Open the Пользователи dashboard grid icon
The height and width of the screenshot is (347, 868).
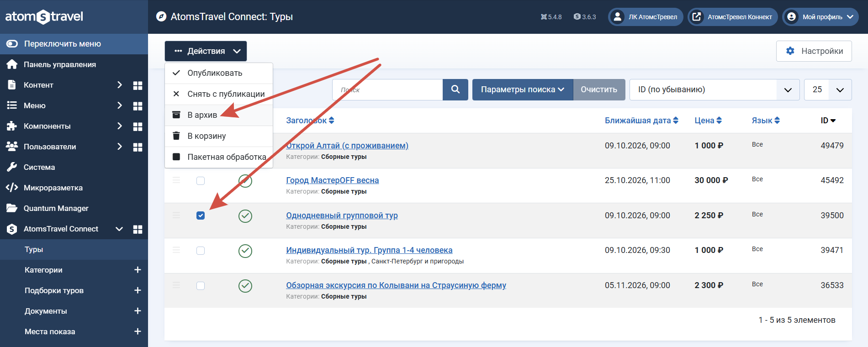(138, 147)
